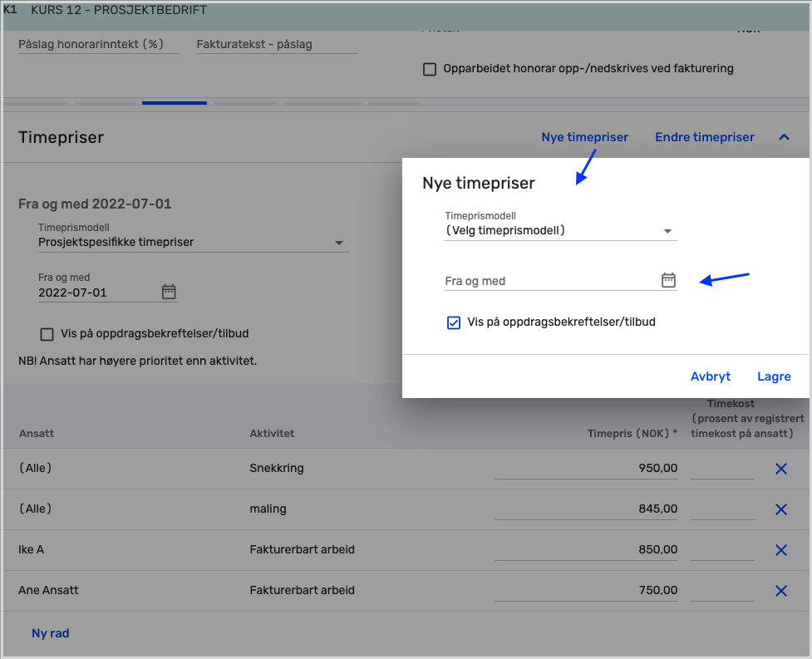Click Timekost field in Ane Ansatt row
The height and width of the screenshot is (659, 812).
722,591
